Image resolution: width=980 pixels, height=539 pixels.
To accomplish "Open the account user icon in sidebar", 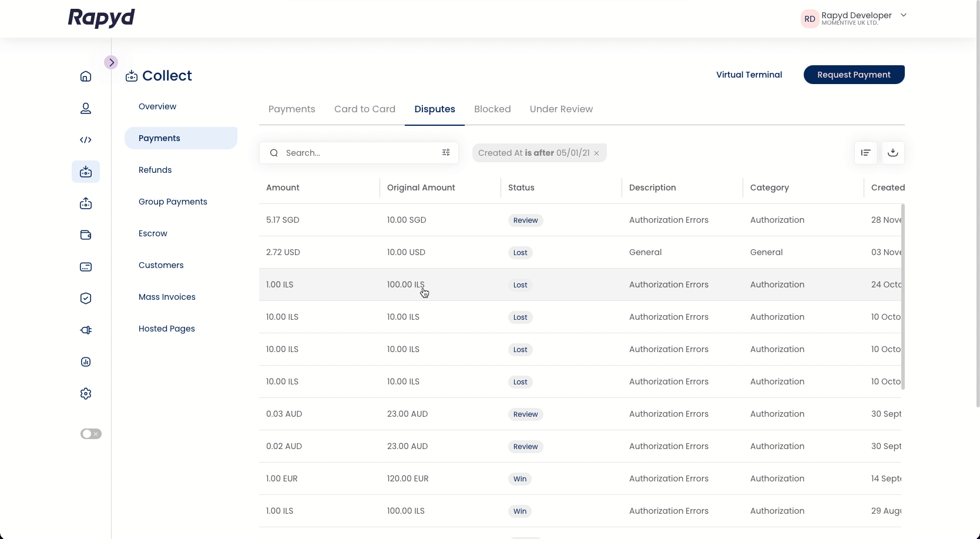I will [86, 108].
